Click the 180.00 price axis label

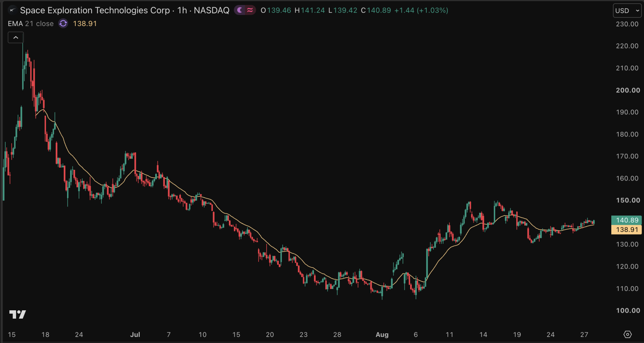point(627,134)
